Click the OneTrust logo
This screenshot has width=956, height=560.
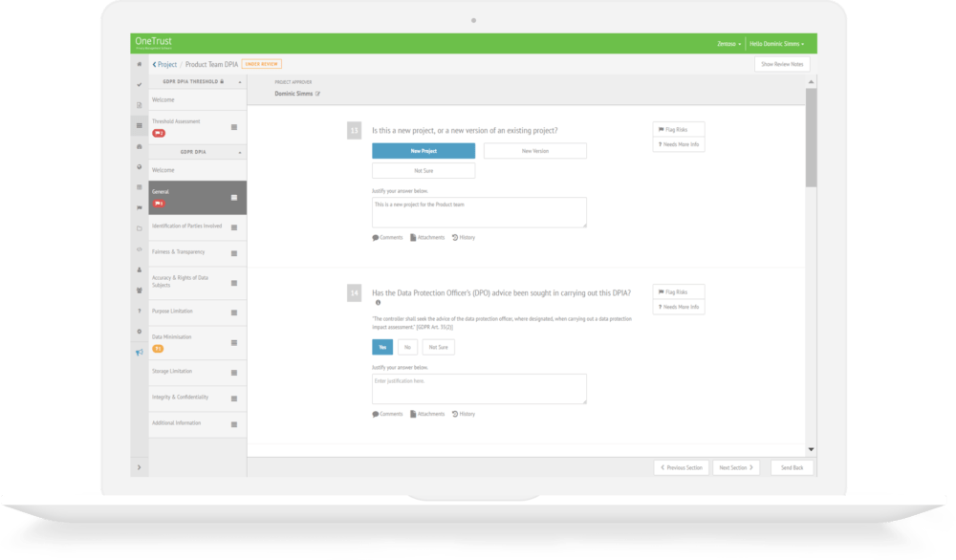153,42
